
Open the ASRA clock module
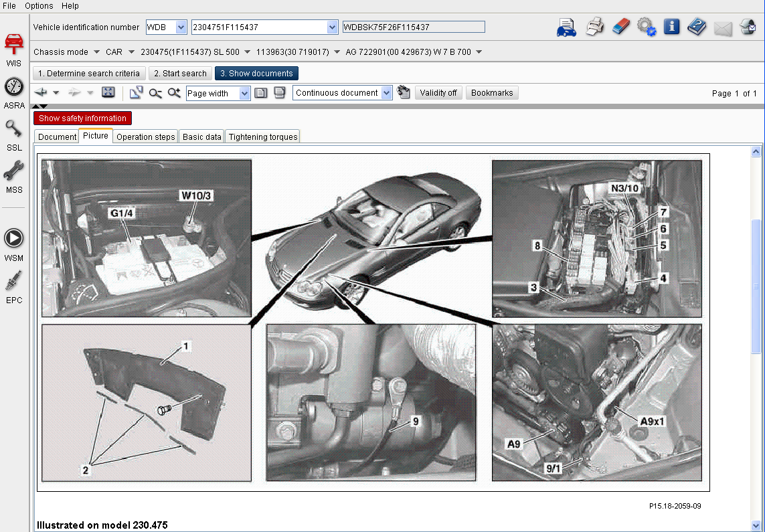point(13,93)
